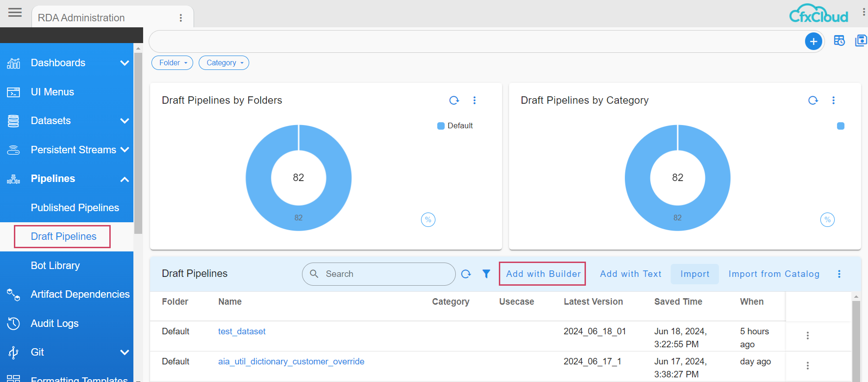Open row actions for test_dataset pipeline
The height and width of the screenshot is (382, 868).
pos(807,336)
